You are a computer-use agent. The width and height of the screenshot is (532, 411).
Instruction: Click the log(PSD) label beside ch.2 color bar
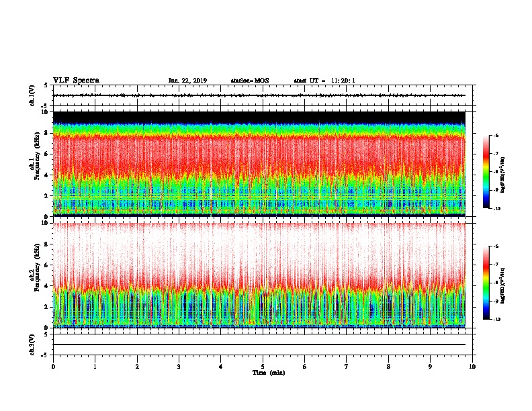pos(503,286)
